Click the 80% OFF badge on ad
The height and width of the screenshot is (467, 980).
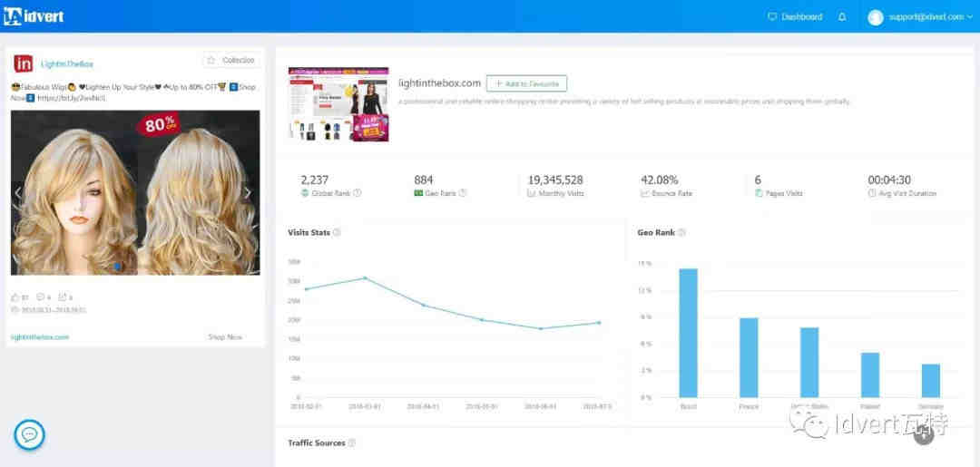158,124
